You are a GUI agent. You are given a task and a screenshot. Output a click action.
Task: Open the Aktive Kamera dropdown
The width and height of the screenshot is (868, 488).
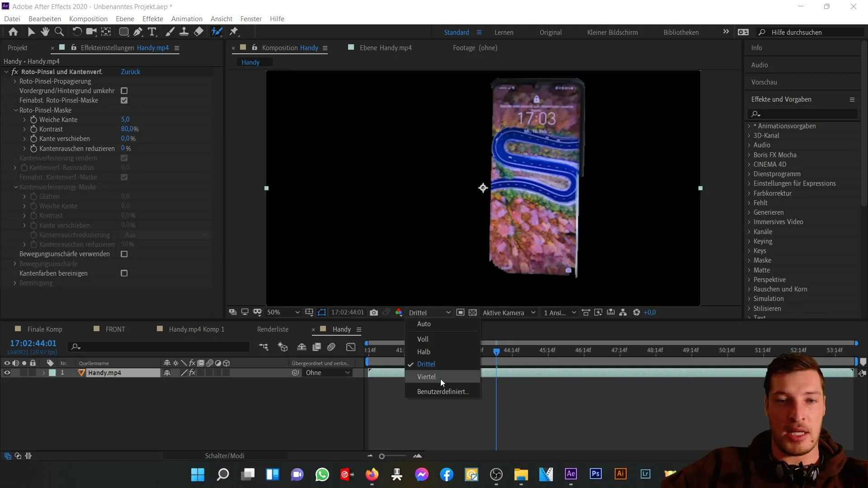(509, 313)
